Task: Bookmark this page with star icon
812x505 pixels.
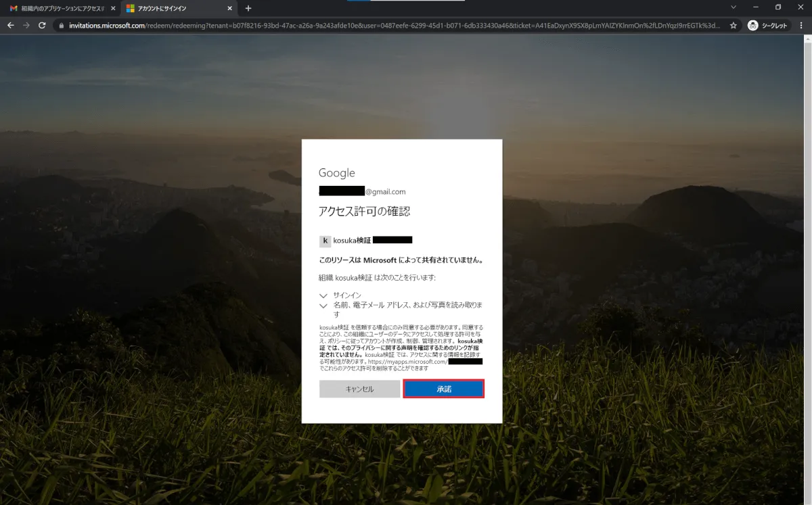Action: [x=734, y=25]
